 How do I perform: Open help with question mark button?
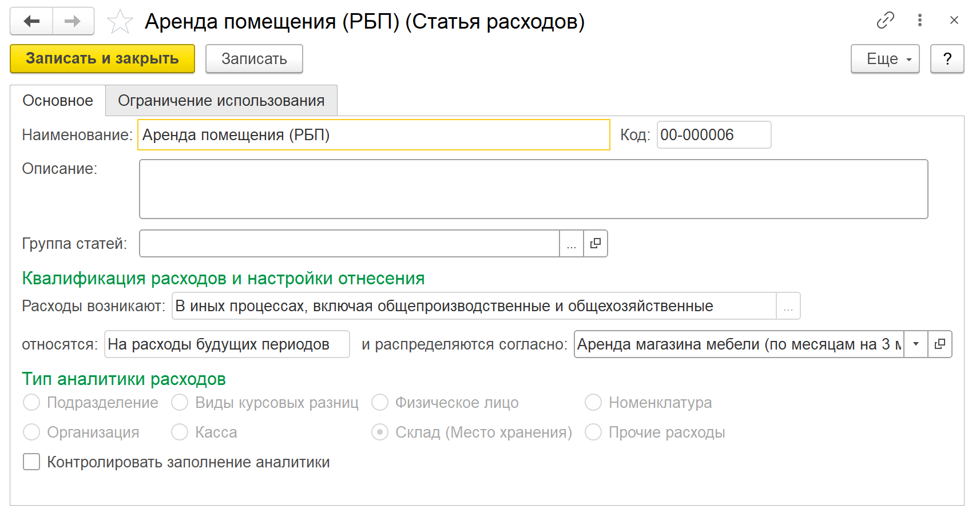[x=947, y=59]
